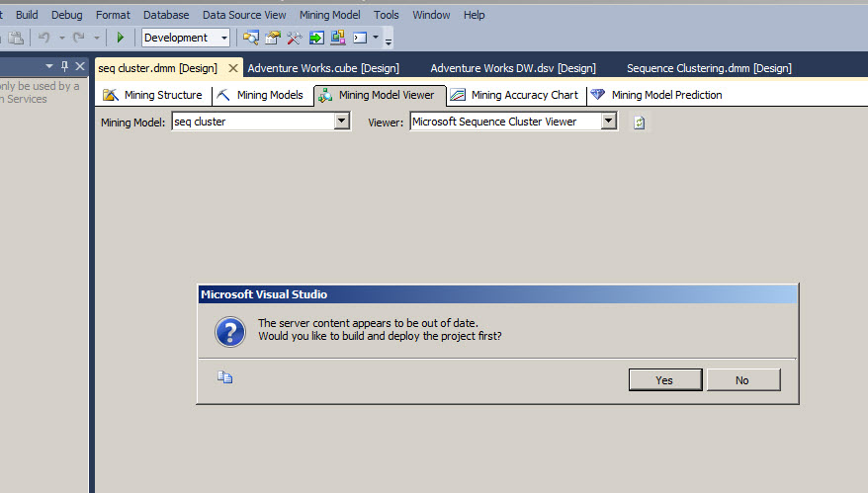This screenshot has height=493, width=868.
Task: Toggle auto-hide pin on side panel
Action: [x=64, y=66]
